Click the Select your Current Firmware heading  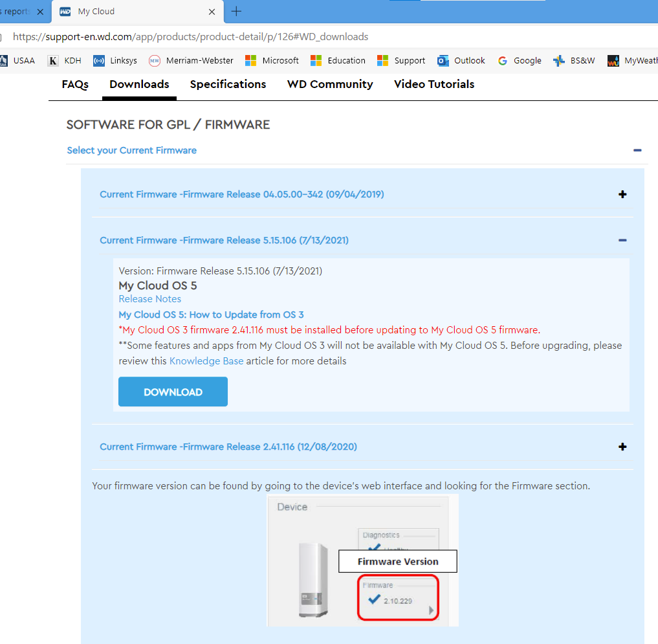[132, 150]
